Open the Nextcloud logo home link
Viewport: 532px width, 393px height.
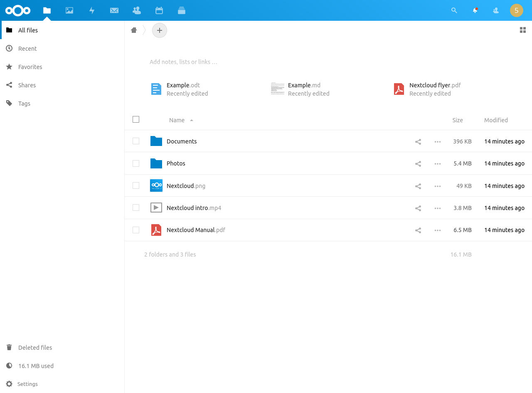click(x=18, y=10)
